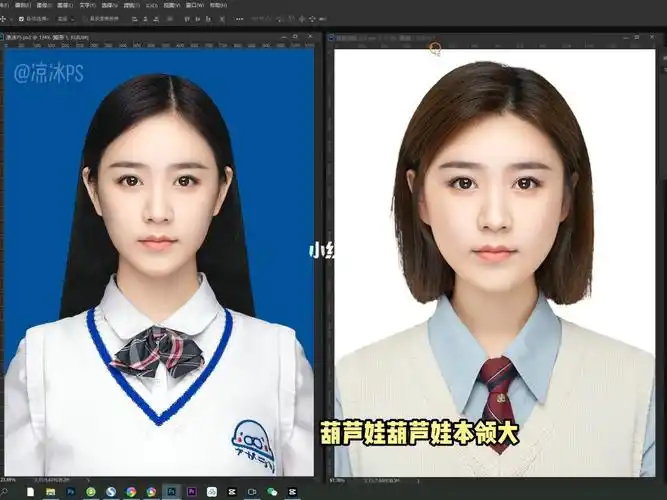Screen dimensions: 667x500
Task: Open WeChat from the taskbar
Action: click(x=271, y=492)
